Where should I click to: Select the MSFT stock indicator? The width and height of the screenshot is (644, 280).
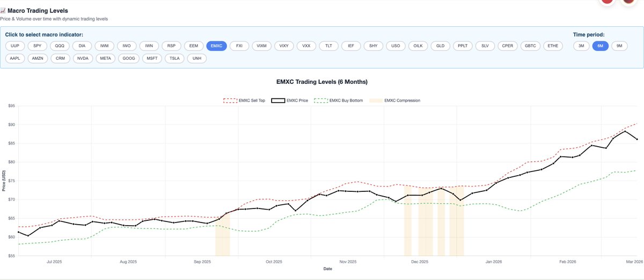coord(152,58)
